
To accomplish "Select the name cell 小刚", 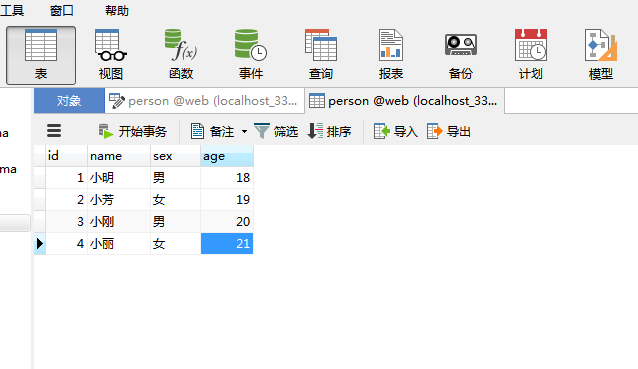I will coord(119,222).
